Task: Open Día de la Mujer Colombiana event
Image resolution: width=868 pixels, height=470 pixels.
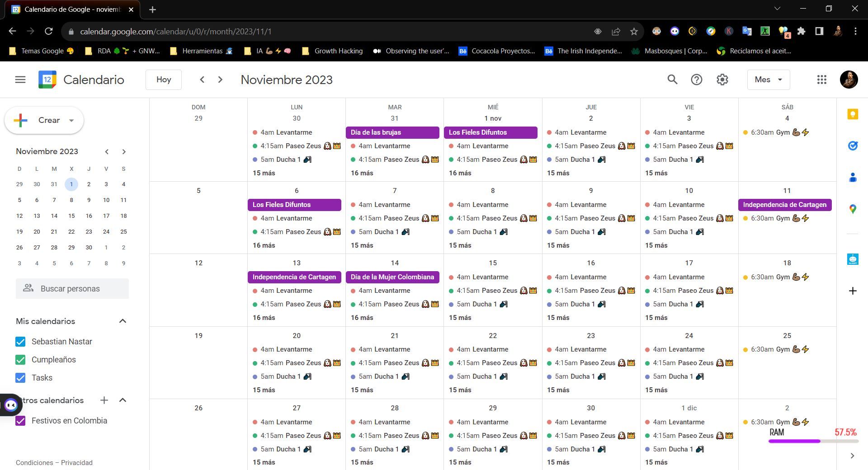Action: coord(392,277)
